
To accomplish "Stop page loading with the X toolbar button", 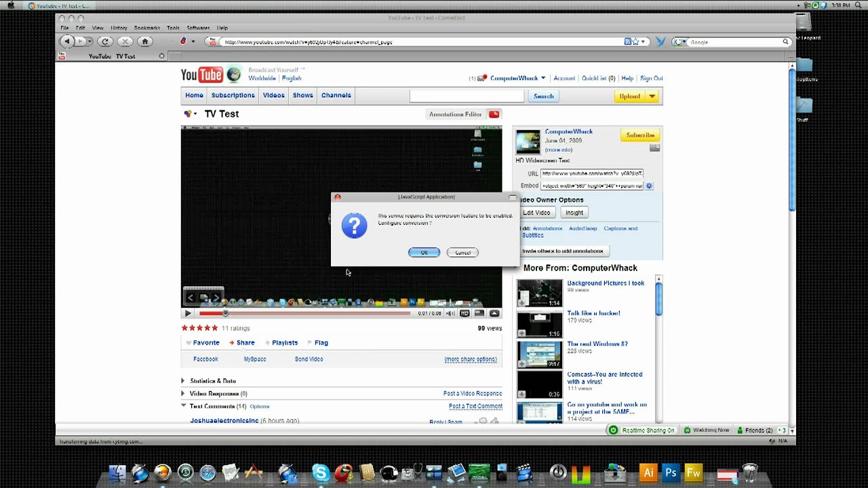I will [x=125, y=41].
